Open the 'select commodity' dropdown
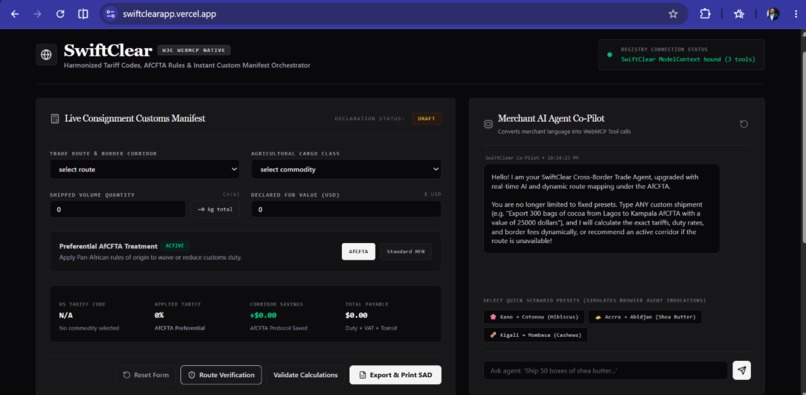Viewport: 806px width, 395px height. point(346,169)
